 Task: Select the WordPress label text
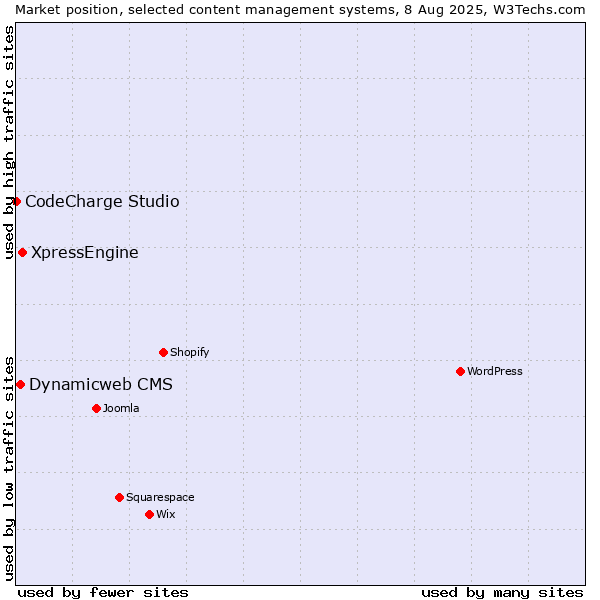coord(495,372)
